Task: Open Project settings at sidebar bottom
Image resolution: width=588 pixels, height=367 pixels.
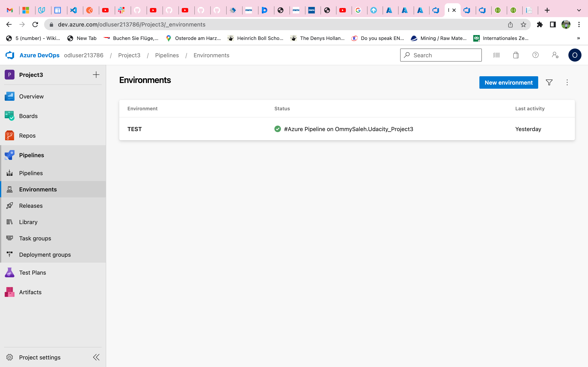Action: tap(40, 357)
